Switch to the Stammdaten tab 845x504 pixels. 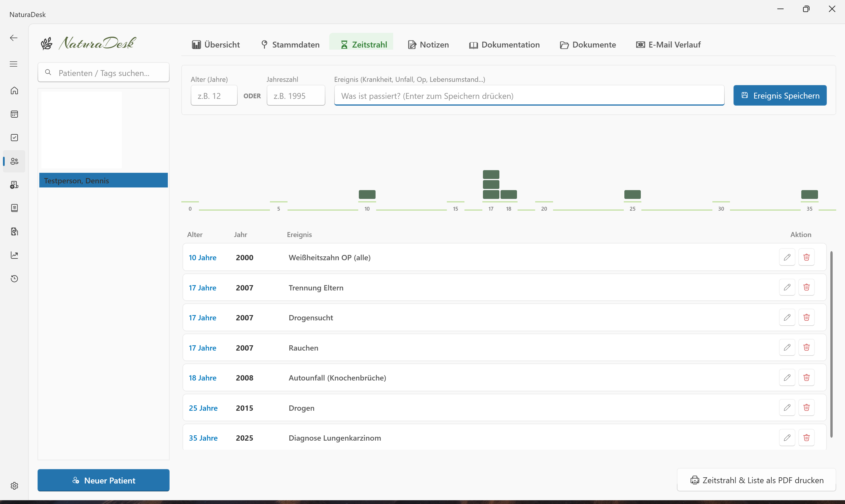(290, 45)
